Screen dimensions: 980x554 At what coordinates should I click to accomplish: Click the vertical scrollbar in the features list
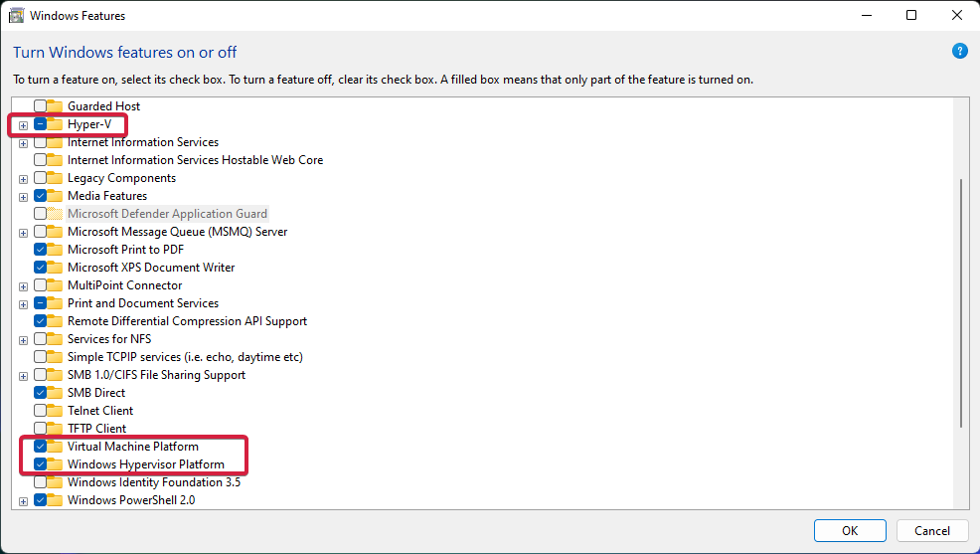click(x=961, y=303)
